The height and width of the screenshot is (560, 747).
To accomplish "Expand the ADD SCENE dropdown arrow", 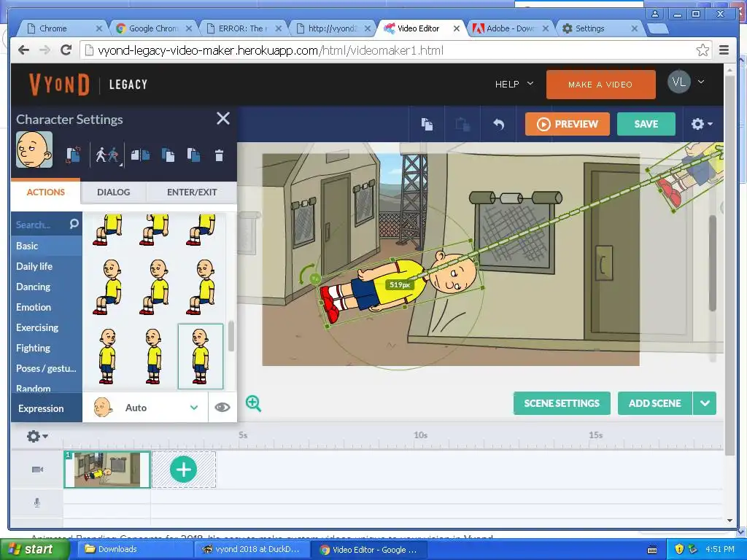I will pyautogui.click(x=705, y=403).
